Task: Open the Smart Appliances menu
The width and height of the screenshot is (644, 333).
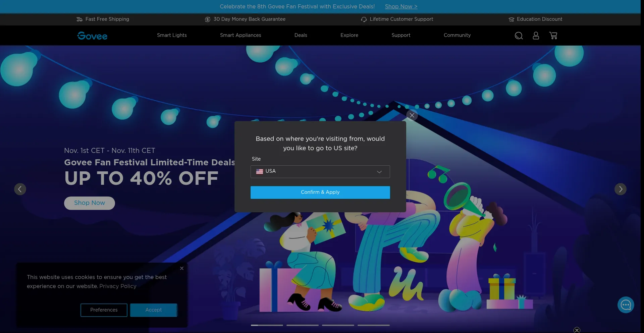Action: click(240, 35)
